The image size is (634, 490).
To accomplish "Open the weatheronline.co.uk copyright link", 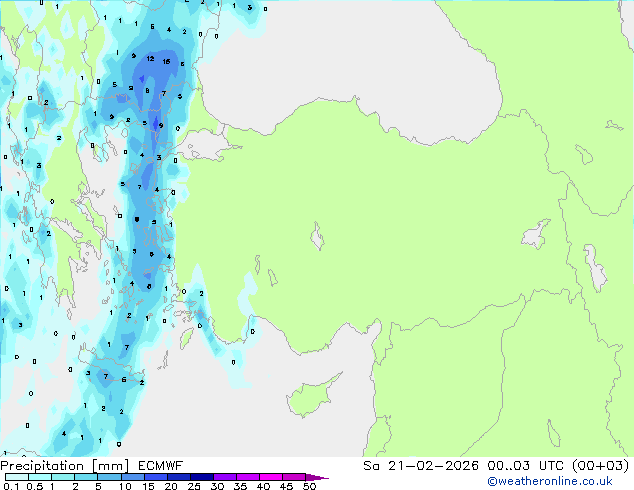I will tap(550, 481).
